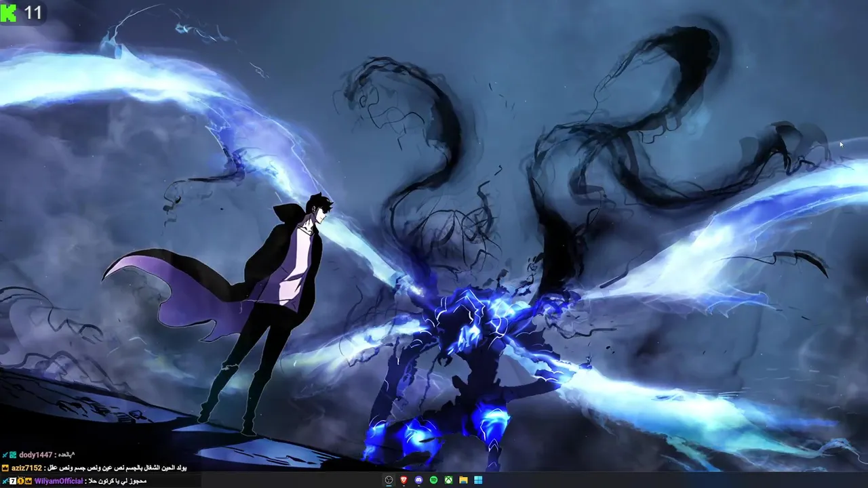Open the Windows Start menu
The width and height of the screenshot is (868, 488).
tap(478, 480)
